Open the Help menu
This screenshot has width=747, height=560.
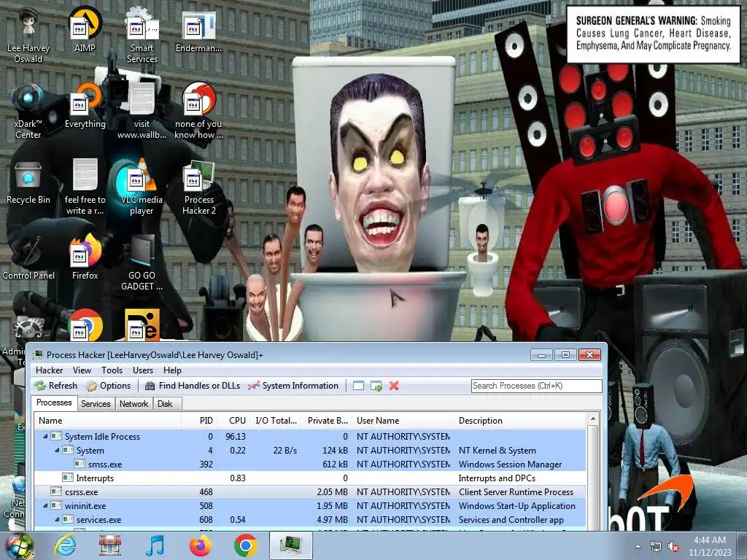pos(172,370)
